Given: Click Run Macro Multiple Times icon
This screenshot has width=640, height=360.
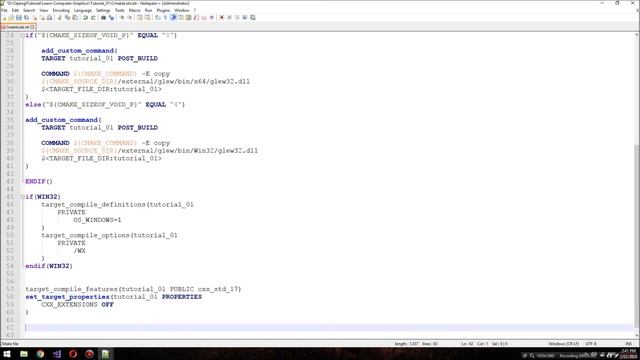Looking at the screenshot, I should click(245, 18).
